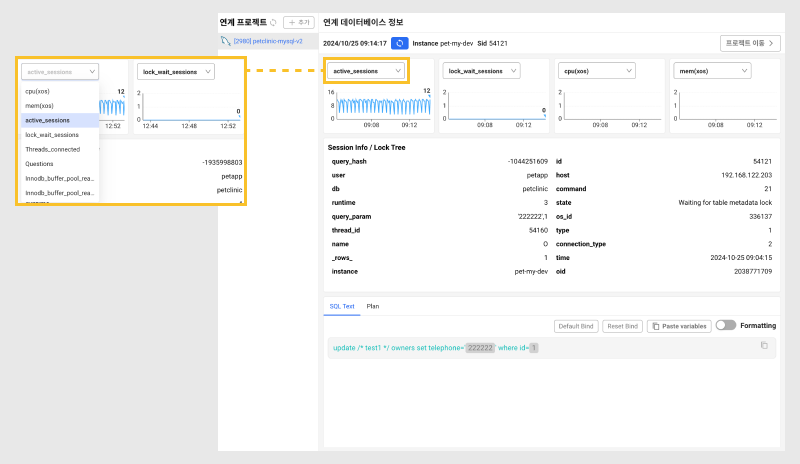Open the mem(xos) chart metric dropdown
The image size is (800, 464).
click(x=712, y=71)
